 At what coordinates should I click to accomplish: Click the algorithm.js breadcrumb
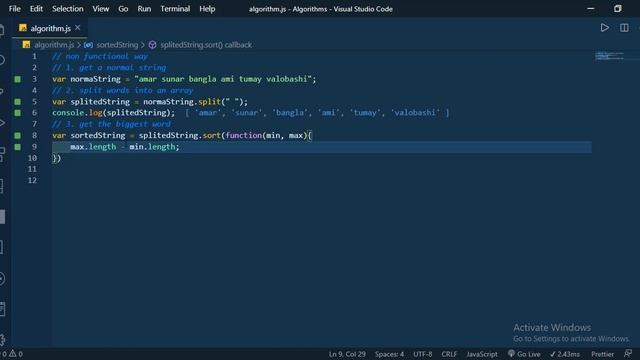coord(54,45)
